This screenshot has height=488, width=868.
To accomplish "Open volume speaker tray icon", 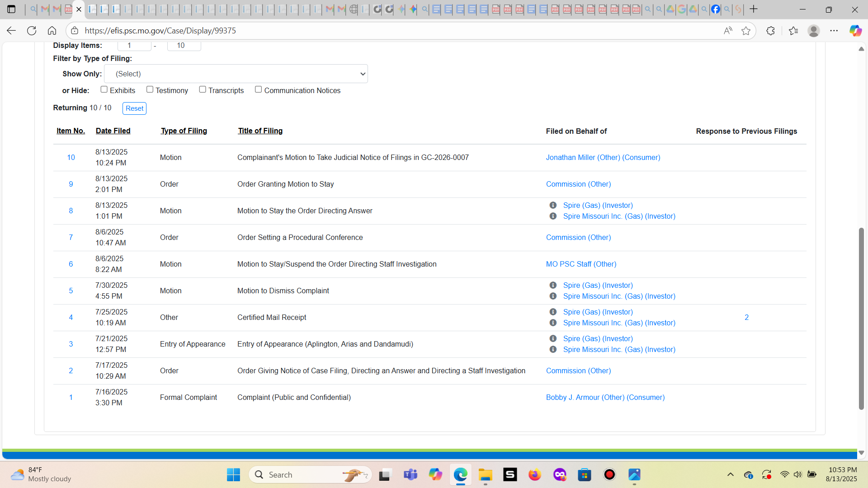I will [x=797, y=474].
